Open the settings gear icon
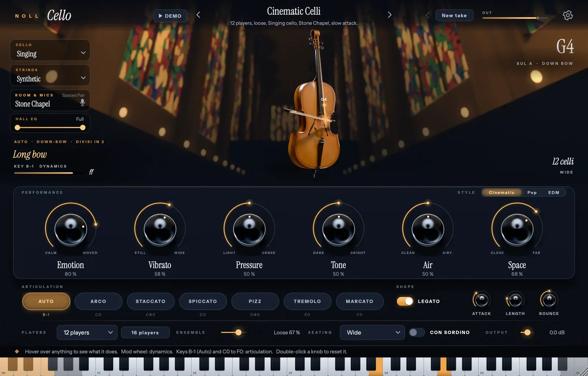 point(567,15)
